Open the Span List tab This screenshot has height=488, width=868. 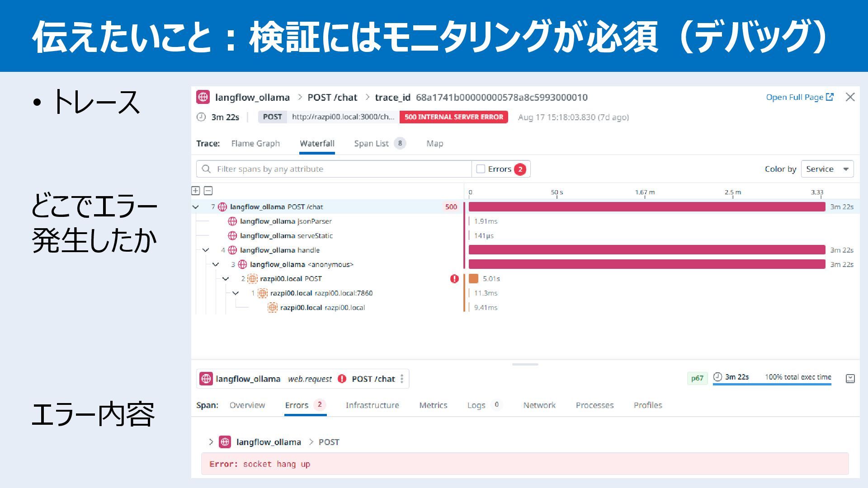[x=371, y=143]
